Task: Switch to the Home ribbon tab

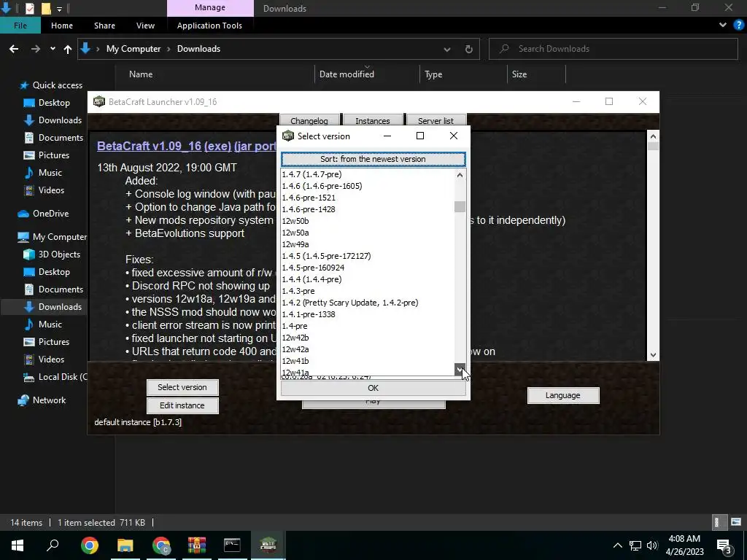Action: tap(62, 26)
